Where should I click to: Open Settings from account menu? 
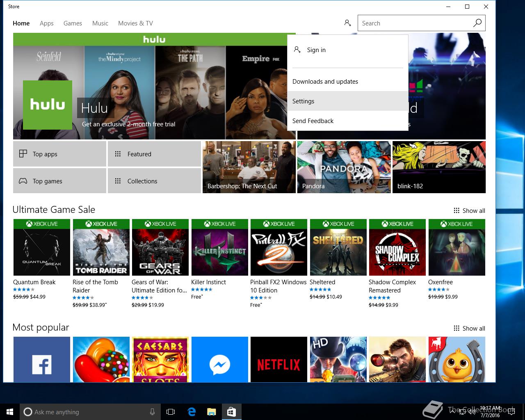click(x=348, y=101)
